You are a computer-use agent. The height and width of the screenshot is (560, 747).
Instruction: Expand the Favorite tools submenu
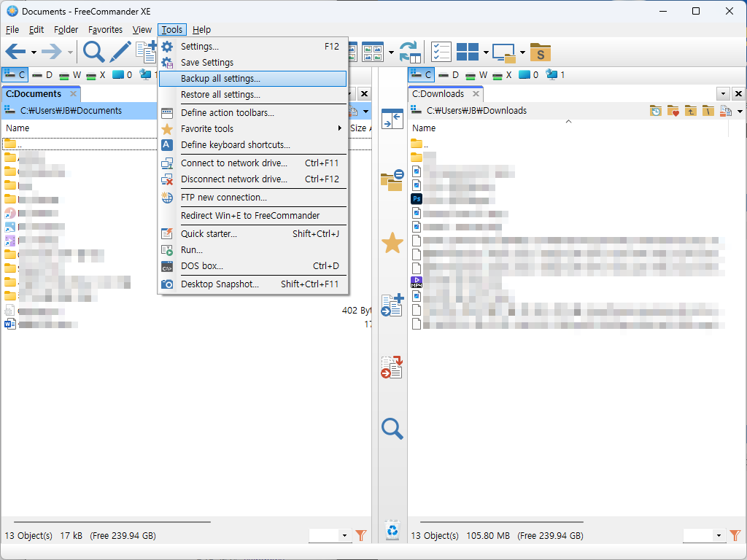pos(252,128)
